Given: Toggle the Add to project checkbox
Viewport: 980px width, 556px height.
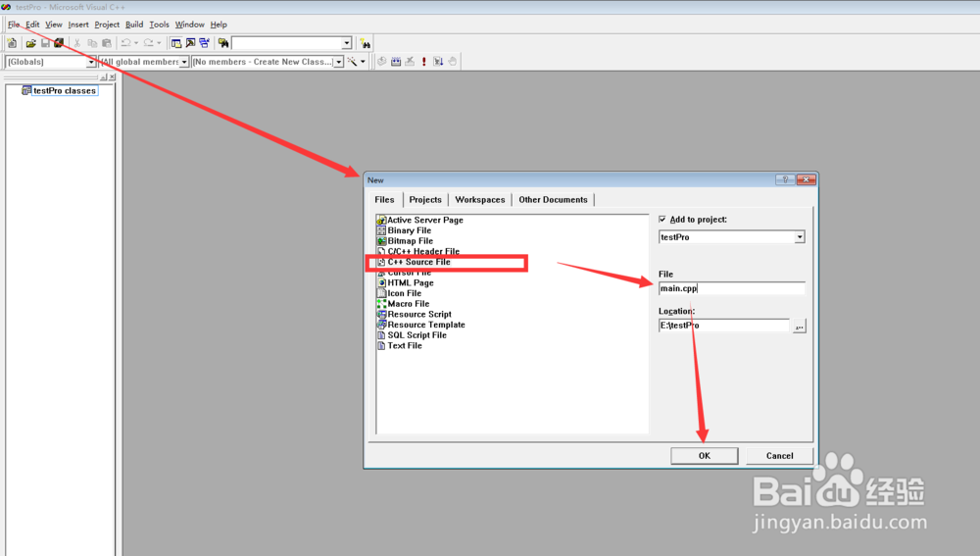Looking at the screenshot, I should pyautogui.click(x=662, y=220).
